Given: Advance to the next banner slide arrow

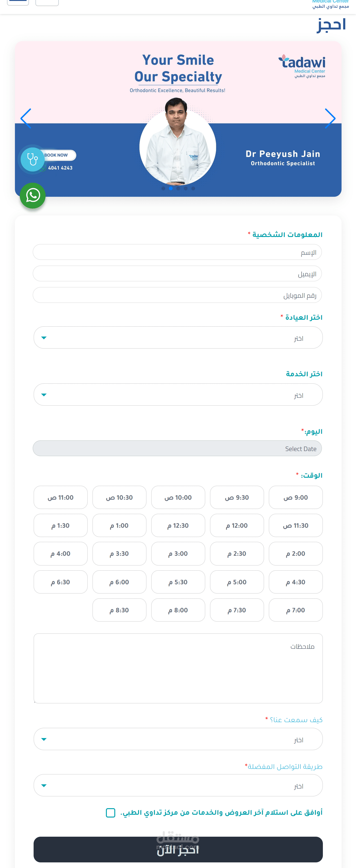Looking at the screenshot, I should click(x=330, y=118).
